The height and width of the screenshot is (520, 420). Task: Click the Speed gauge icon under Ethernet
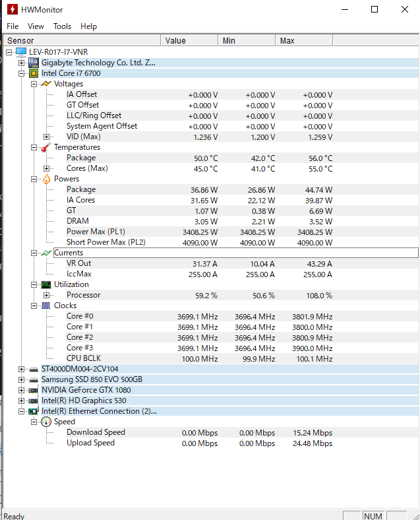tap(46, 422)
